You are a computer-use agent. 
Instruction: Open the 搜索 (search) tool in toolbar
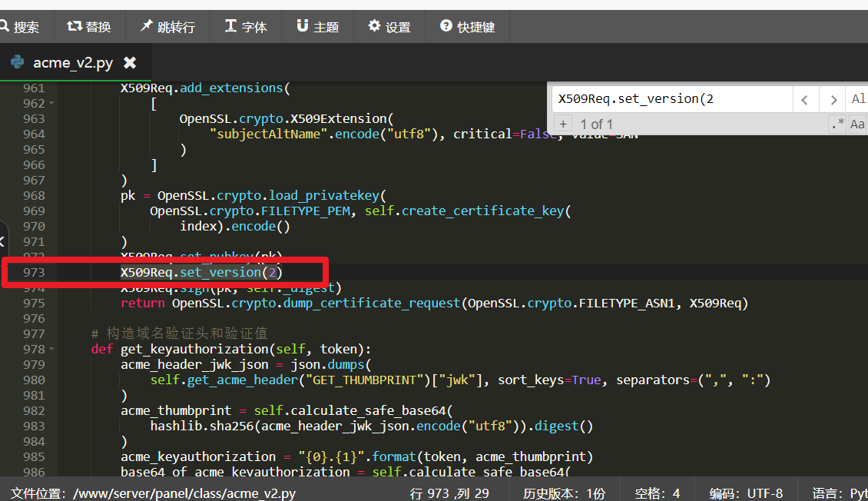[20, 27]
